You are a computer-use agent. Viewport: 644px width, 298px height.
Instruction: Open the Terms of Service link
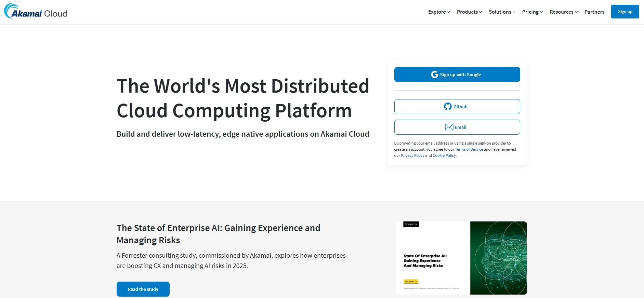coord(469,149)
